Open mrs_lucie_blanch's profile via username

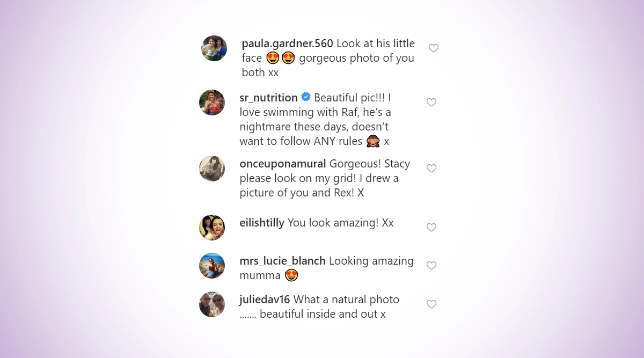282,261
